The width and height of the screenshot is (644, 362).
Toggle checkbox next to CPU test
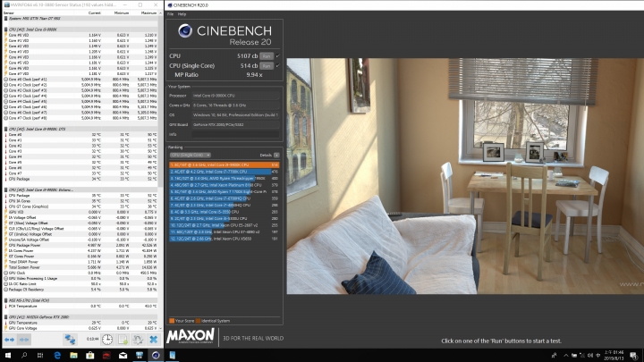coord(278,55)
